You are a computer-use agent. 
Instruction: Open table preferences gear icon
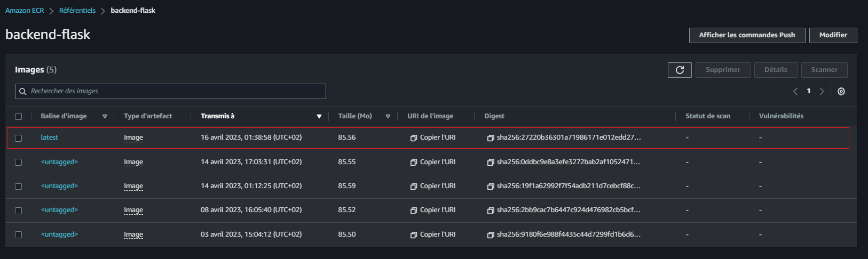coord(841,92)
